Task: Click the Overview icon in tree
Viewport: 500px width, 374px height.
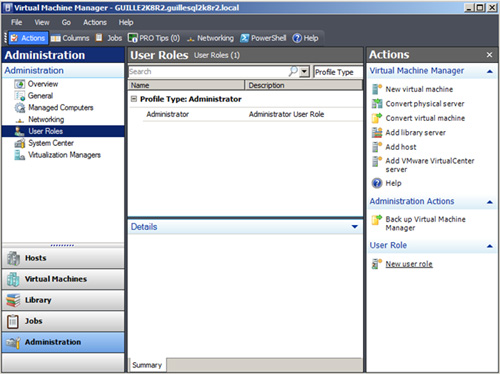Action: 20,84
